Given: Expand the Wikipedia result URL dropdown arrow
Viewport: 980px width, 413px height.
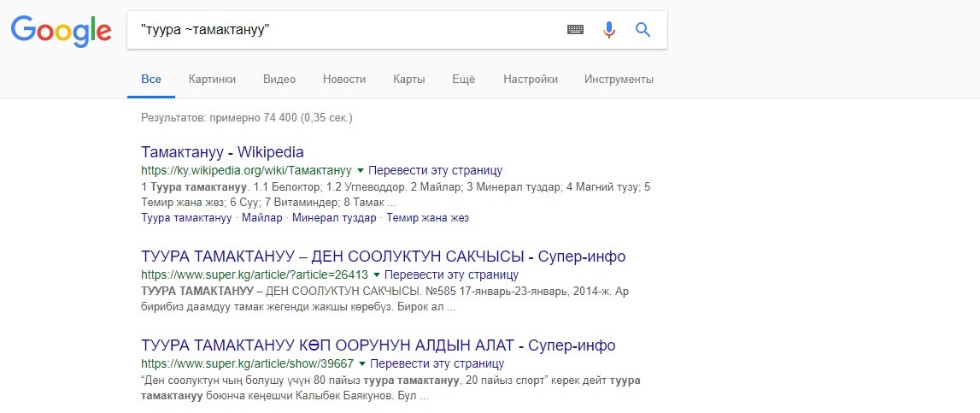Looking at the screenshot, I should point(361,169).
